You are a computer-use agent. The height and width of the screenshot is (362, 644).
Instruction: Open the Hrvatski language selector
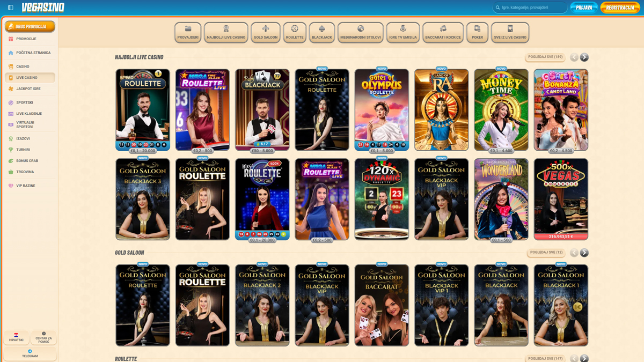click(x=16, y=337)
